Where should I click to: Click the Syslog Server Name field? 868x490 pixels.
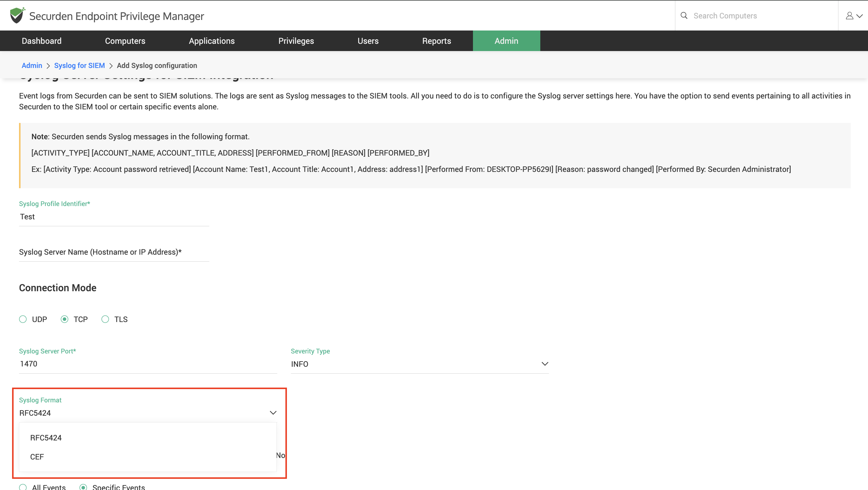click(114, 252)
